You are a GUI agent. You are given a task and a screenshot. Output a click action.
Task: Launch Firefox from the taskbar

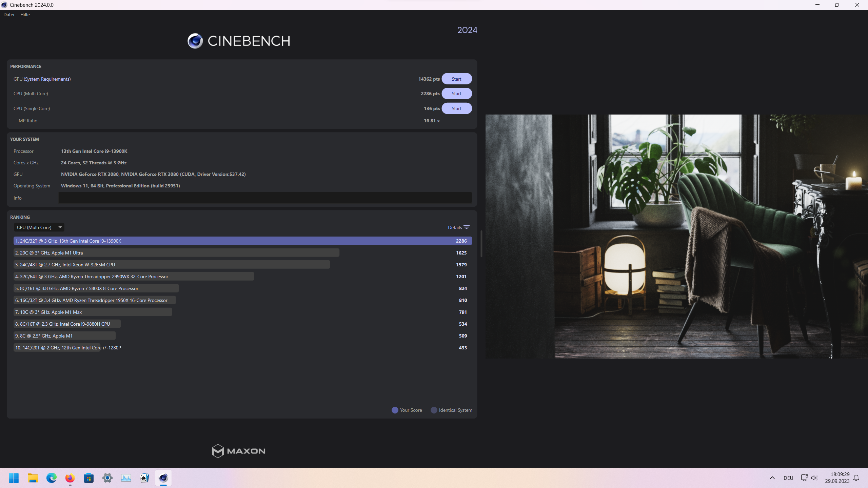[70, 478]
